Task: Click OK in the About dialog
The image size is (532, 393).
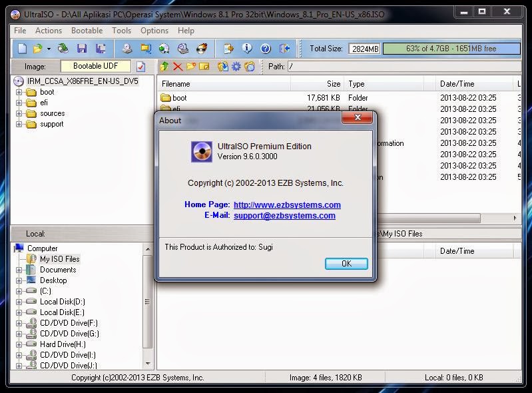Action: (346, 264)
